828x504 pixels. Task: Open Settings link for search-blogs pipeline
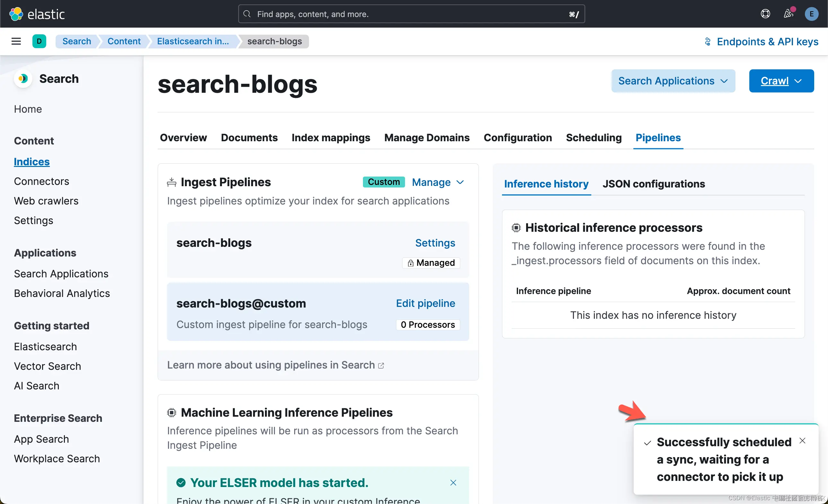coord(435,243)
